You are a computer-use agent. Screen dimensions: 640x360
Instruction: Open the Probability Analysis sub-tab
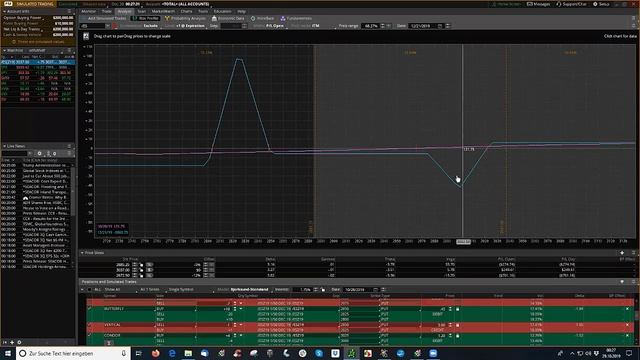[185, 18]
